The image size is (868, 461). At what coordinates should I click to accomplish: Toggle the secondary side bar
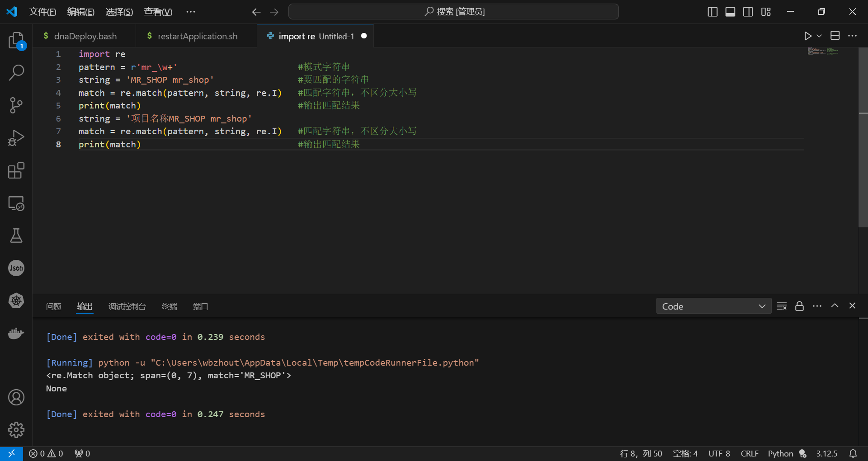748,12
